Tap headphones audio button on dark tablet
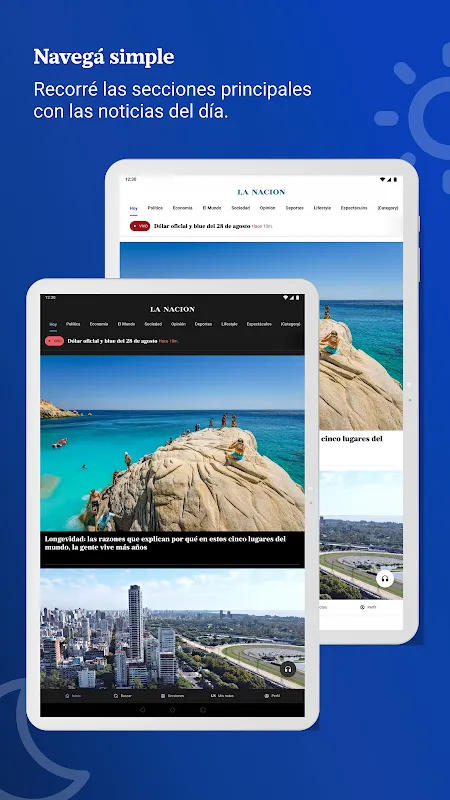 [x=288, y=669]
